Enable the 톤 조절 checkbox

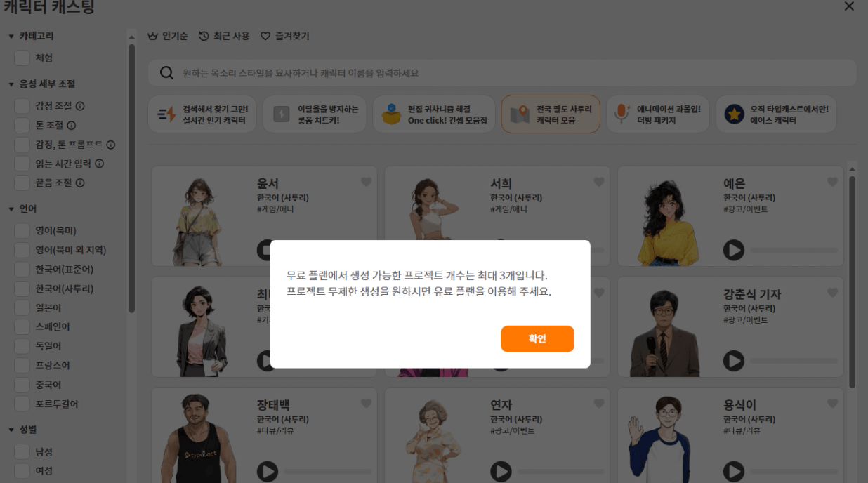[22, 125]
